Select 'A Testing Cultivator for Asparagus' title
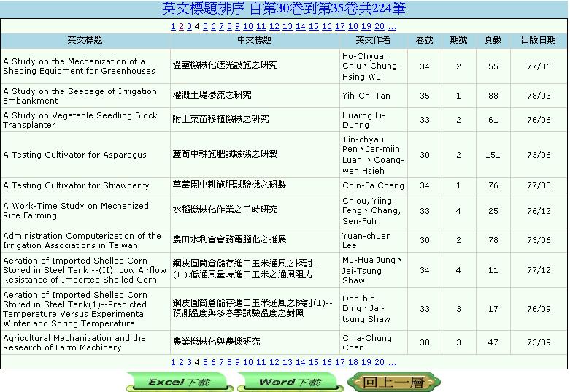570x392 pixels. 75,155
